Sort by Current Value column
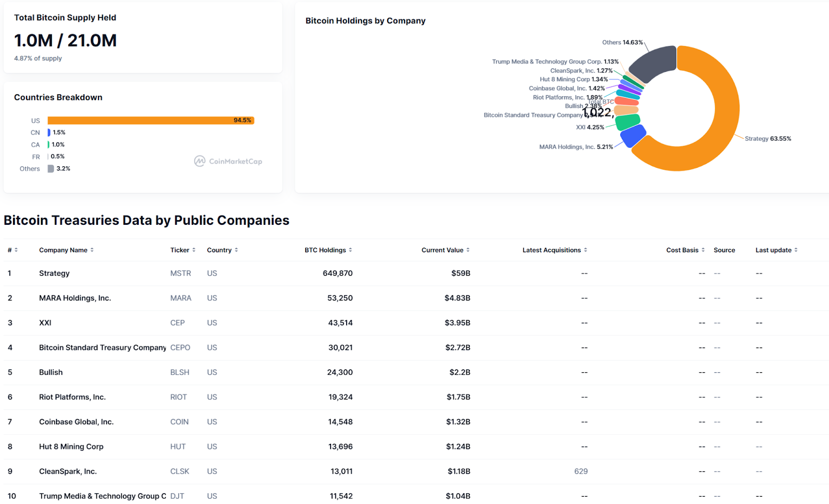Screen dimensions: 829x504 pos(445,250)
